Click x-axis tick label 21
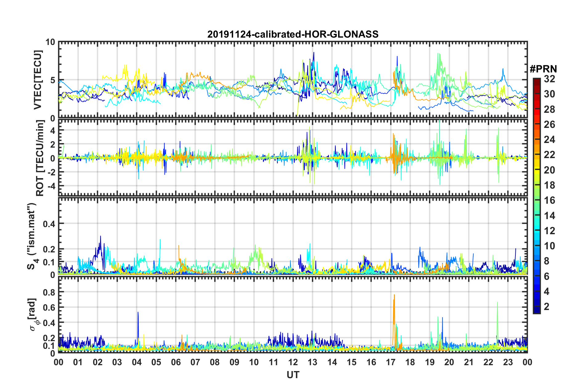The height and width of the screenshot is (392, 586). [469, 362]
